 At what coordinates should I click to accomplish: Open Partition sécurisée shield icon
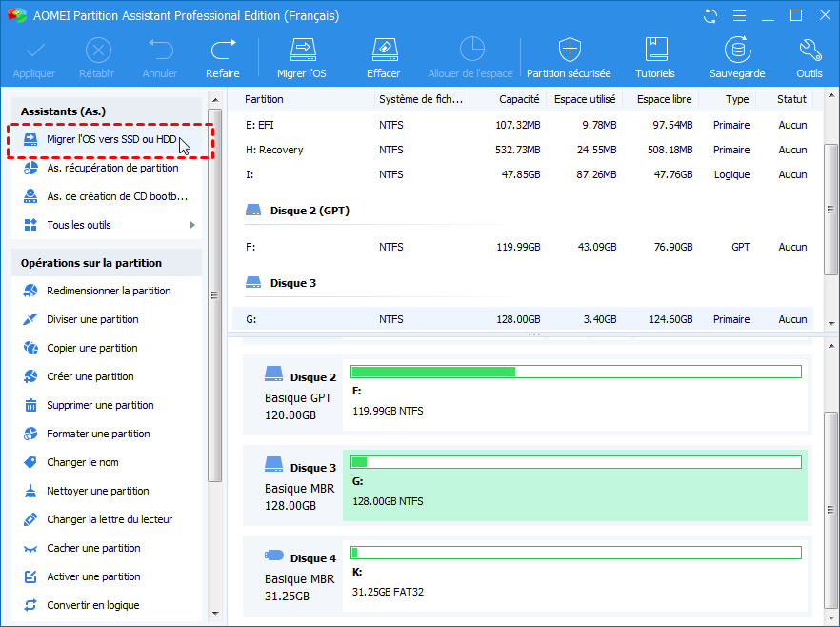coord(570,50)
